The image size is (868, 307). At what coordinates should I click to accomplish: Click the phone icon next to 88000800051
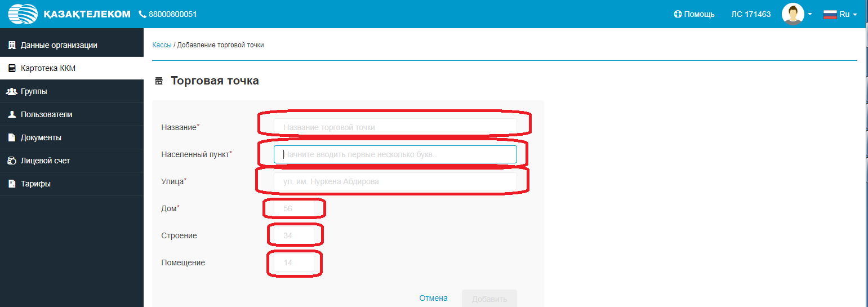coord(143,14)
